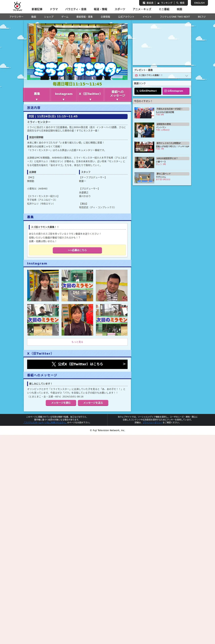215x644 pixels.
Task: Click 芸能人が本気で考えた！ドッキリGP text
Action: [172, 146]
